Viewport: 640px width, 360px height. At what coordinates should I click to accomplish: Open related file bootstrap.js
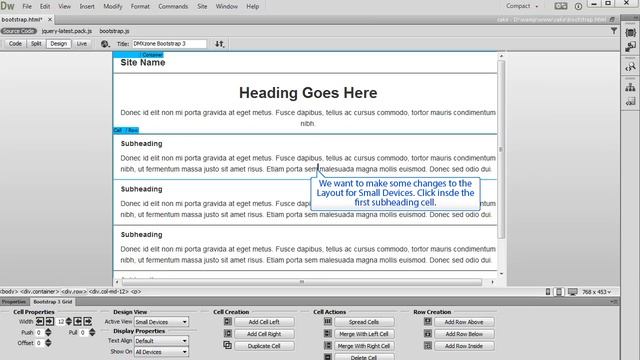coord(114,31)
